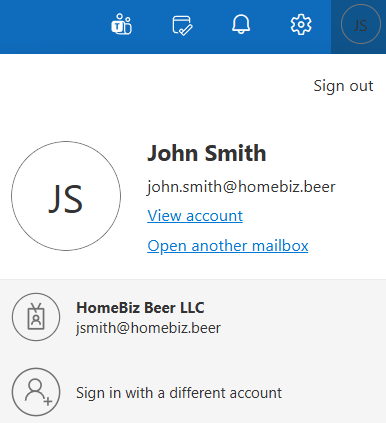Click Open another mailbox link
The height and width of the screenshot is (423, 386).
coord(228,246)
